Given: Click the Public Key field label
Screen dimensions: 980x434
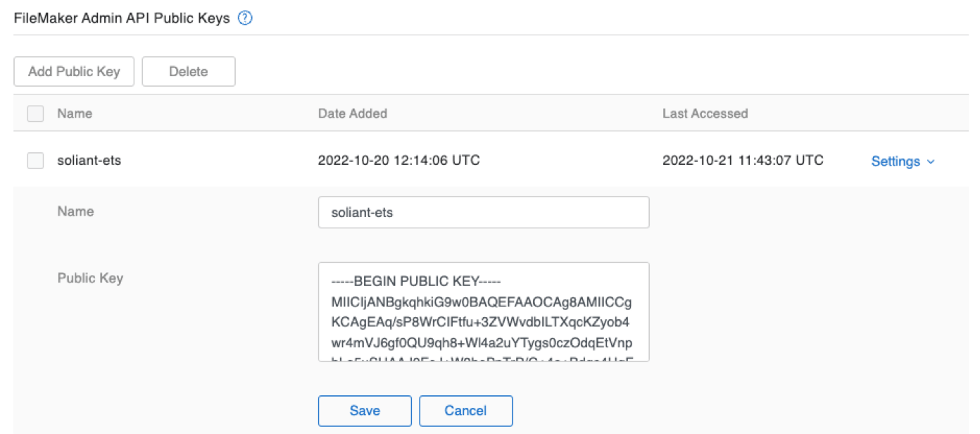Looking at the screenshot, I should click(x=90, y=278).
